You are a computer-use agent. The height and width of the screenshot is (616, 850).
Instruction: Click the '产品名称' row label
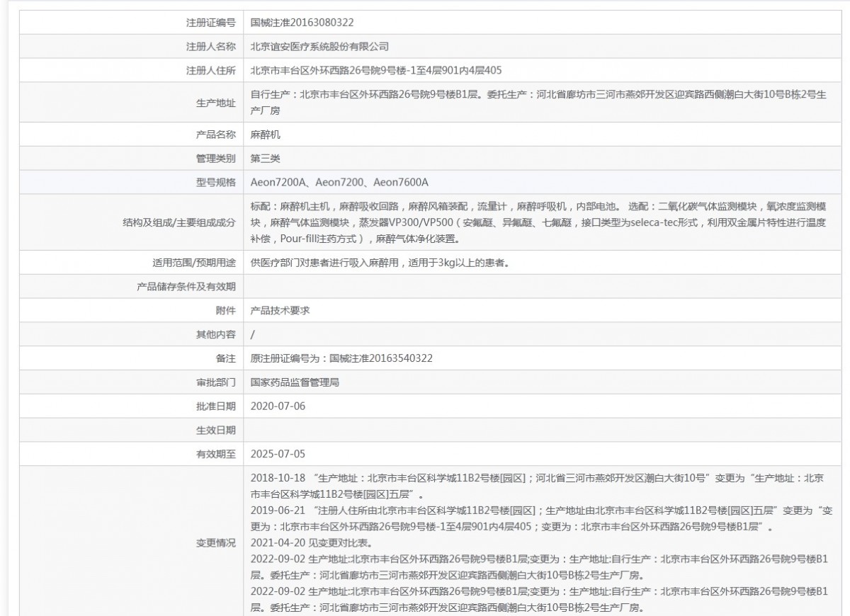216,134
